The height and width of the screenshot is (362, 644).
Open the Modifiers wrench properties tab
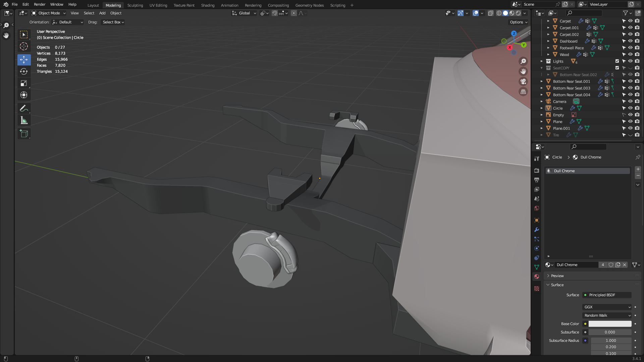click(537, 230)
